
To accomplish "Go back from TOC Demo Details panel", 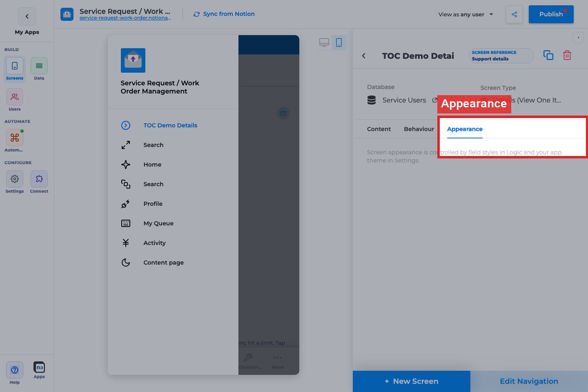I will pyautogui.click(x=364, y=56).
